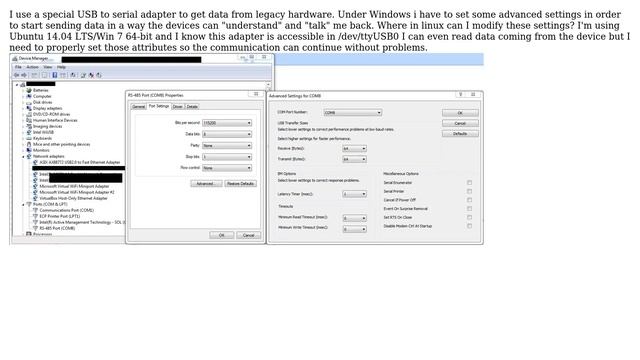Open the Flow control dropdown
This screenshot has width=640, height=360.
[227, 168]
